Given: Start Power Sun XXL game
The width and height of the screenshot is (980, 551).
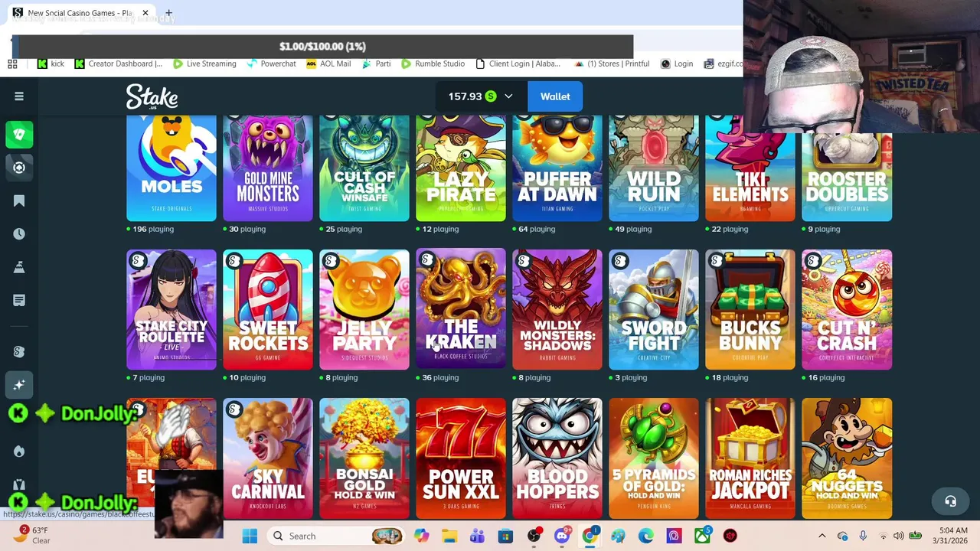Looking at the screenshot, I should pyautogui.click(x=461, y=458).
